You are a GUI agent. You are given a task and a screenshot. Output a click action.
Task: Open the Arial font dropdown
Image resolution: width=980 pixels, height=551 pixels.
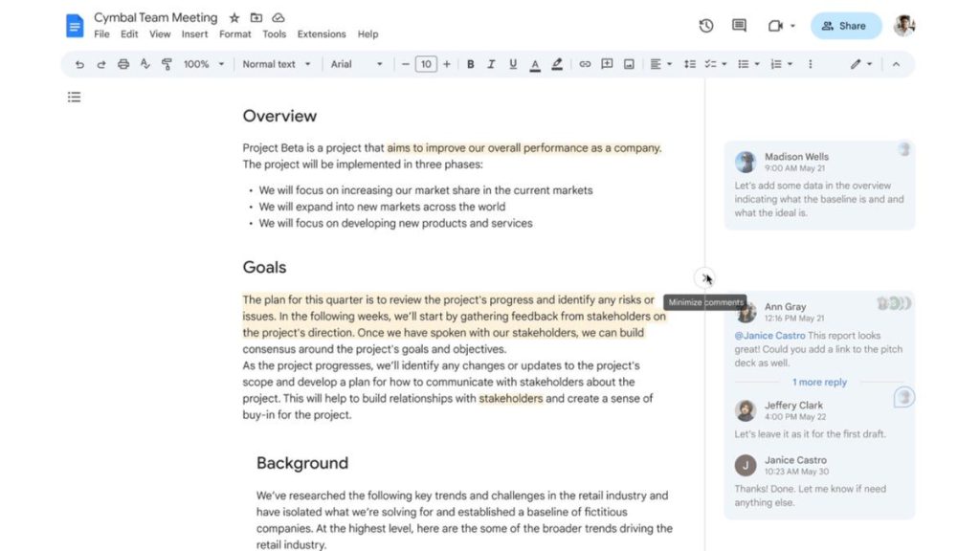(x=356, y=64)
